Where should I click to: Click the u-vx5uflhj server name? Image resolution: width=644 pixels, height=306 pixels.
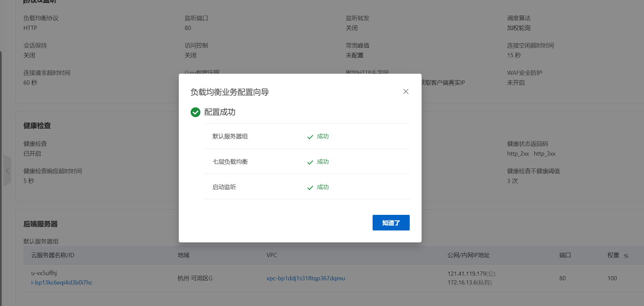tap(44, 273)
